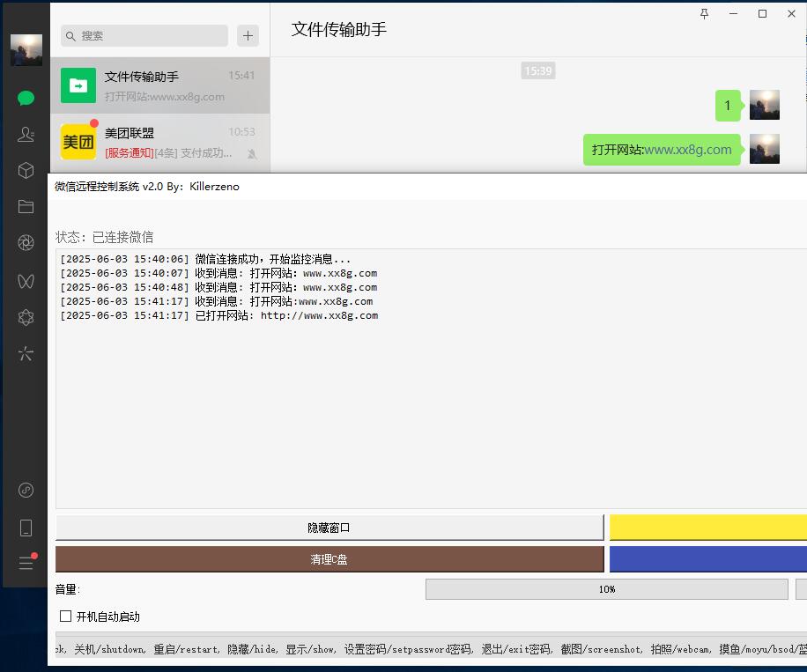Open the Files folder icon in sidebar
Viewport: 807px width, 672px height.
pos(26,206)
